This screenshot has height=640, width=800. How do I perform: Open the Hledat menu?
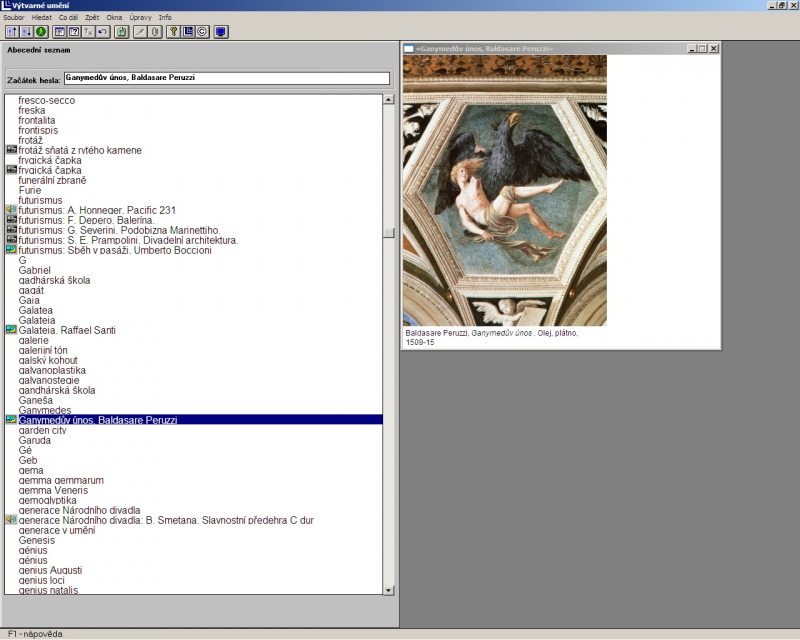42,17
